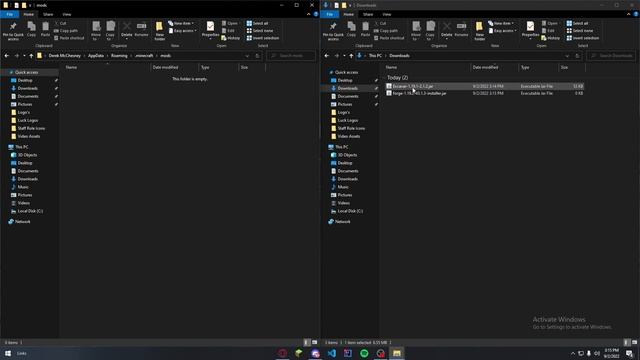The width and height of the screenshot is (640, 360).
Task: Click Open in Downloads window ribbon
Action: point(549,23)
